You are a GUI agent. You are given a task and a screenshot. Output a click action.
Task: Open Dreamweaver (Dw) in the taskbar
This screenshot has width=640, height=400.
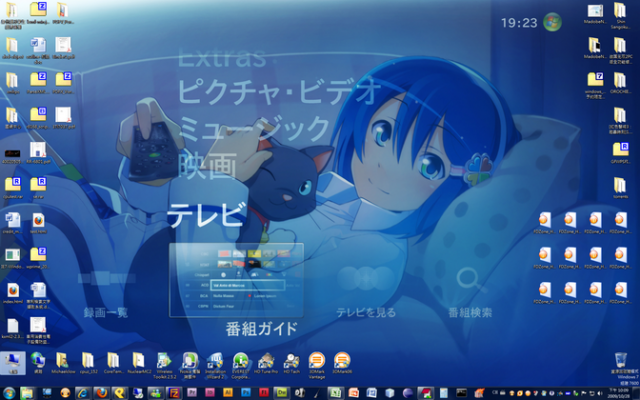click(x=282, y=393)
